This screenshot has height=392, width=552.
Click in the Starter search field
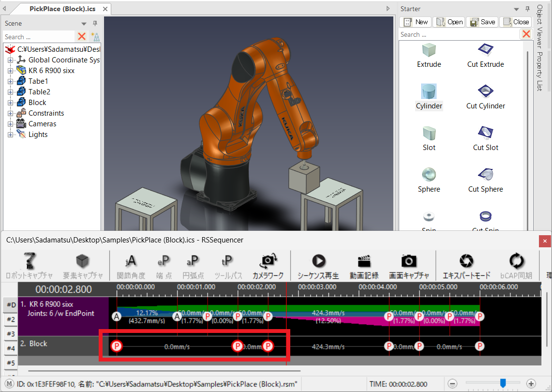(459, 34)
